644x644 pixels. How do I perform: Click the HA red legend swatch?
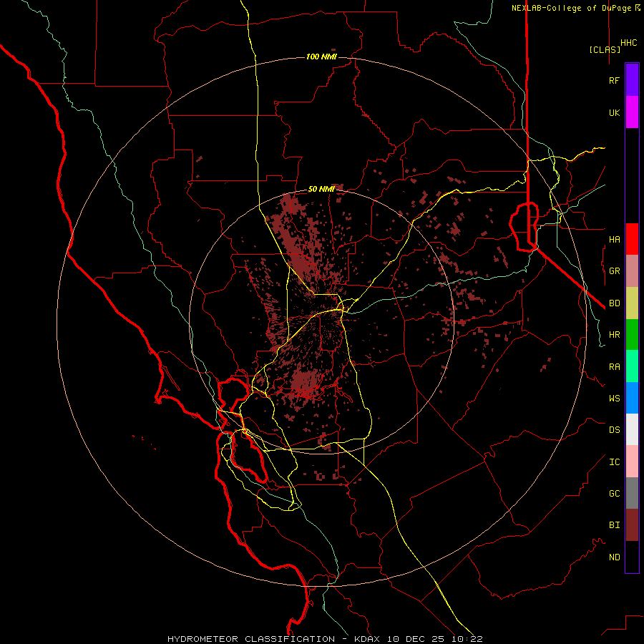tap(632, 239)
